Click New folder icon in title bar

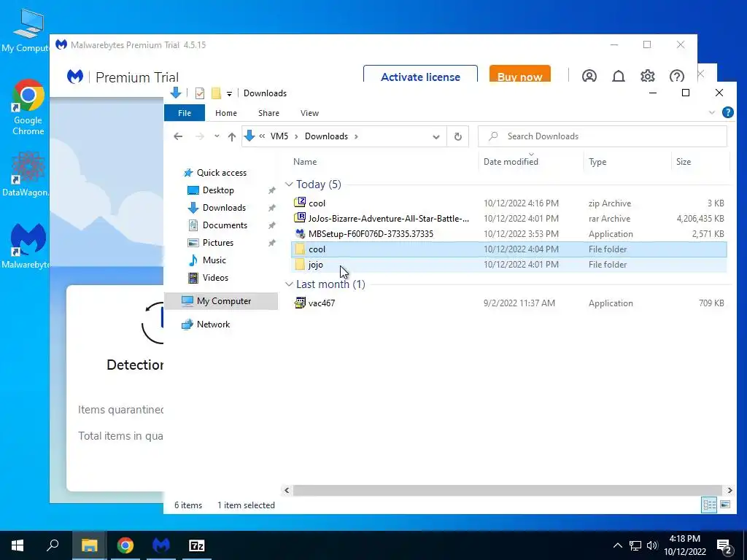coord(216,93)
